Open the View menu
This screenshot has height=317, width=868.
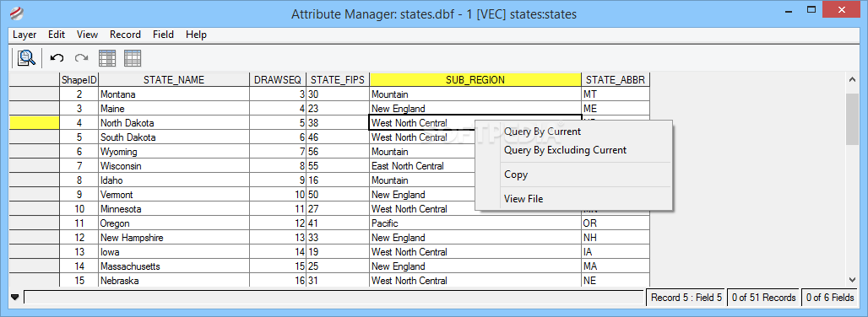pos(88,35)
